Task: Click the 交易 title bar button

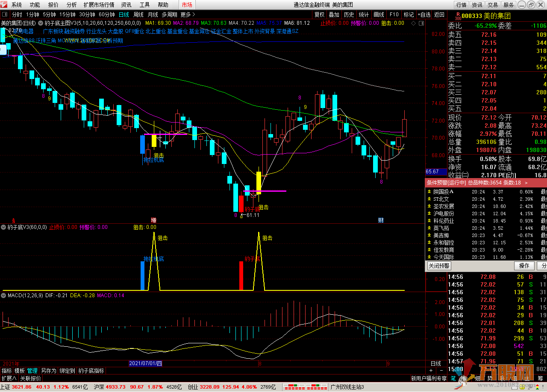Action: pos(493,5)
